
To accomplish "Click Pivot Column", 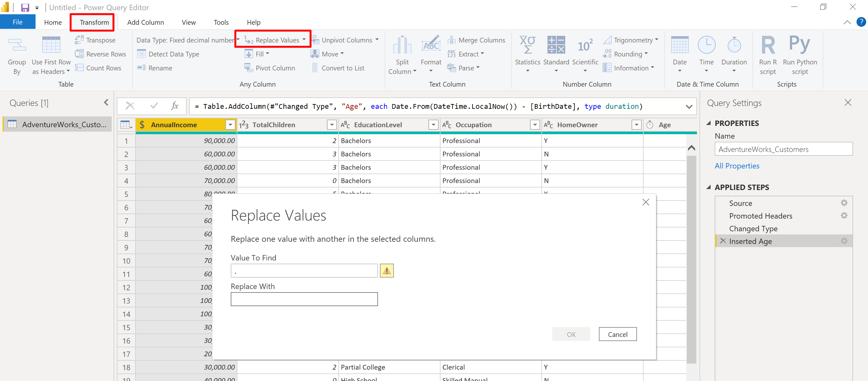I will (x=269, y=68).
